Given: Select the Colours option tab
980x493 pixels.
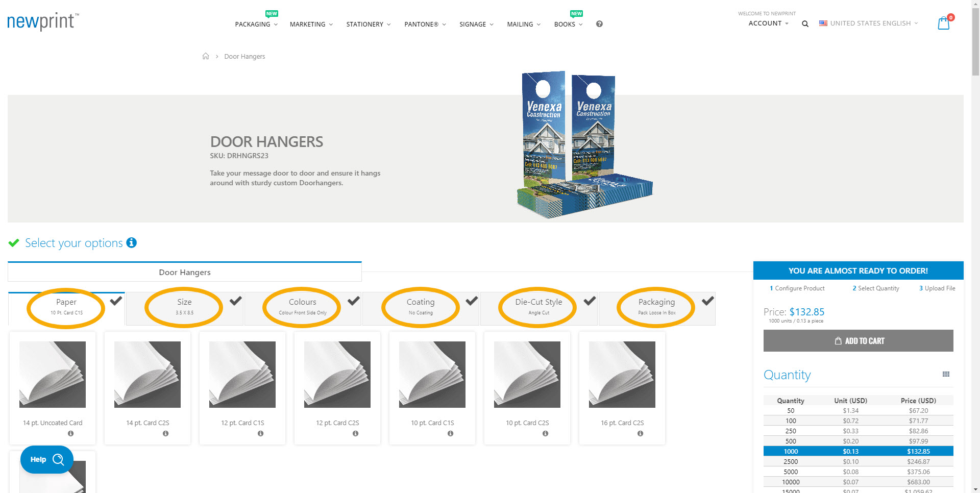Looking at the screenshot, I should pos(303,308).
